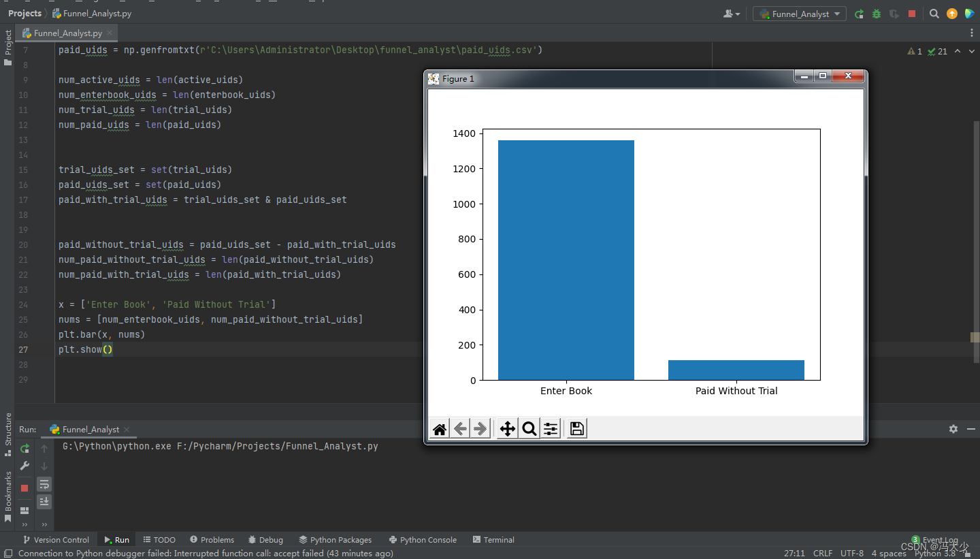Image resolution: width=980 pixels, height=559 pixels.
Task: Click the Enter Book bar in chart
Action: pyautogui.click(x=566, y=260)
